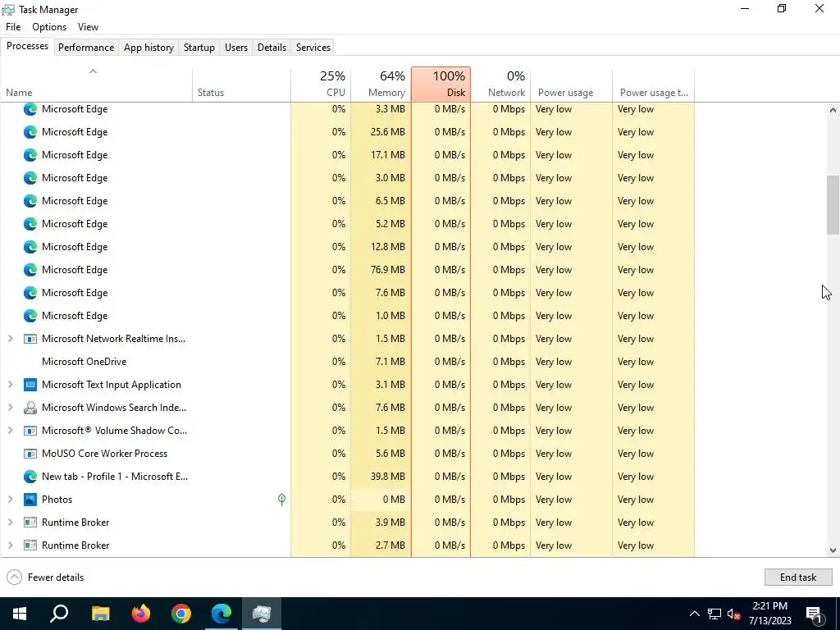
Task: Switch to Microsoft Edge on the taskbar
Action: coord(221,614)
